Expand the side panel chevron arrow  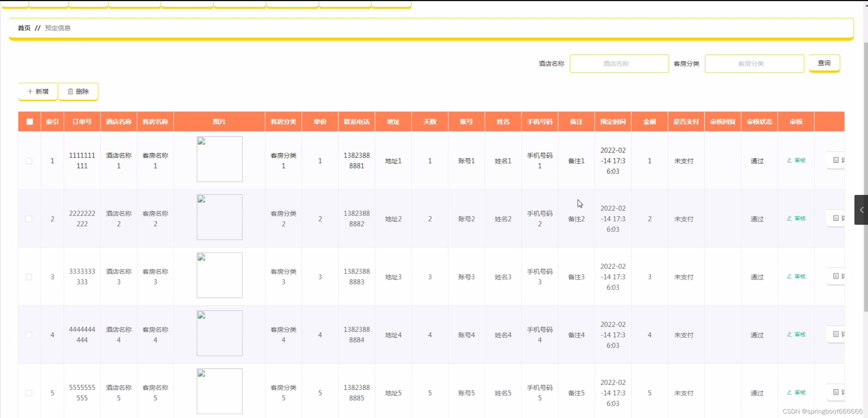[x=862, y=210]
